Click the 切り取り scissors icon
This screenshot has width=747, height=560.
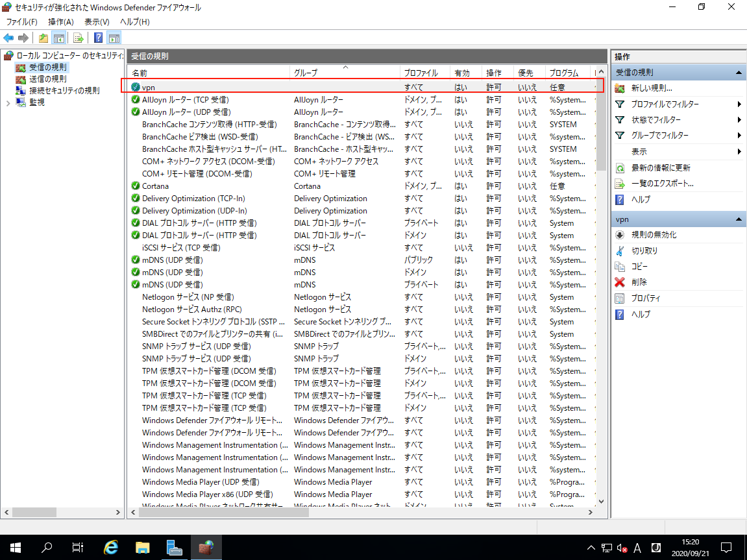[620, 250]
